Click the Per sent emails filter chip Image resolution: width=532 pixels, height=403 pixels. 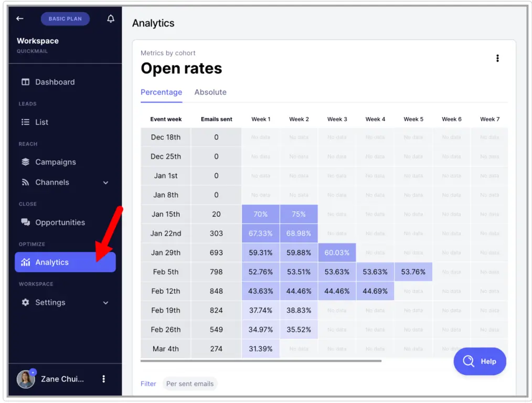point(190,384)
